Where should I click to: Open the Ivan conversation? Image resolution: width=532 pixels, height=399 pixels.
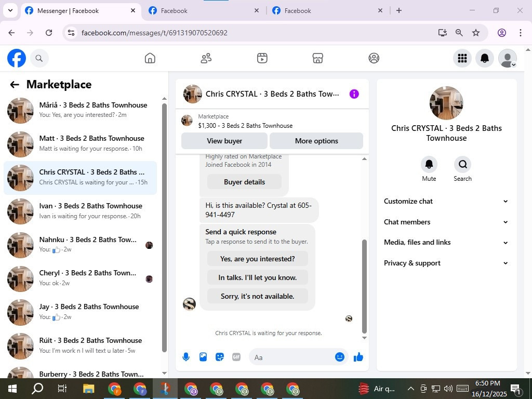[81, 211]
